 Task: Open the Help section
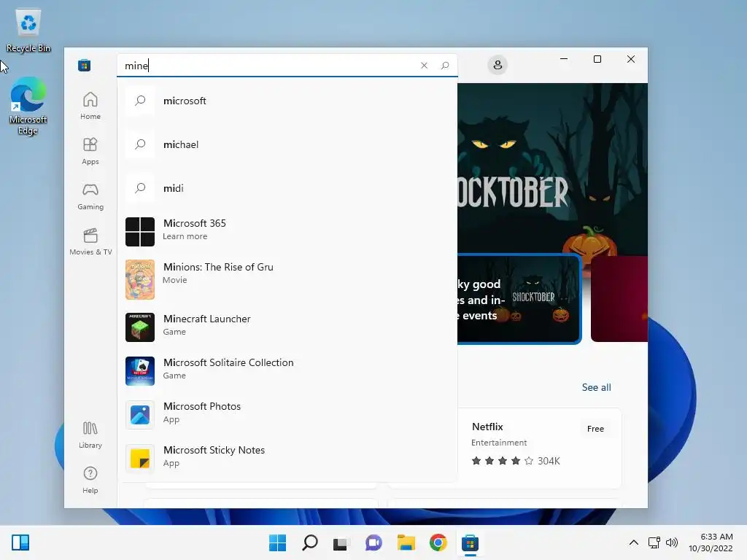pyautogui.click(x=90, y=480)
